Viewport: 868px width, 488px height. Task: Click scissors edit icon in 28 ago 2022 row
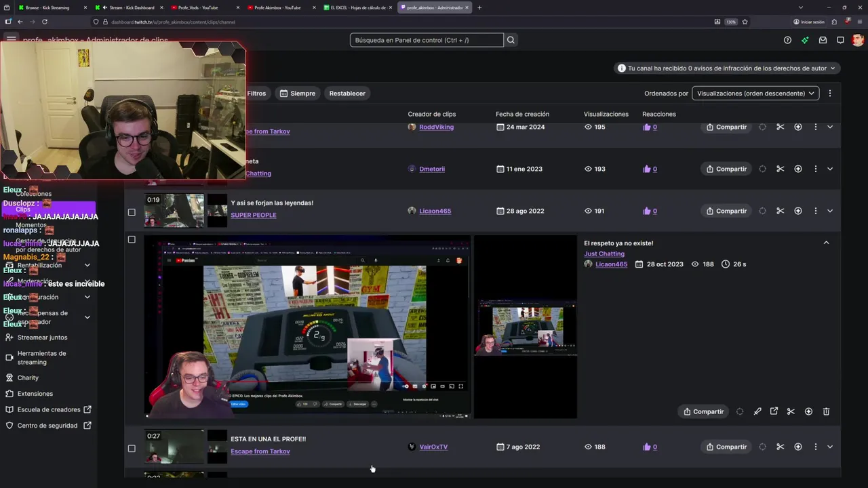tap(780, 211)
